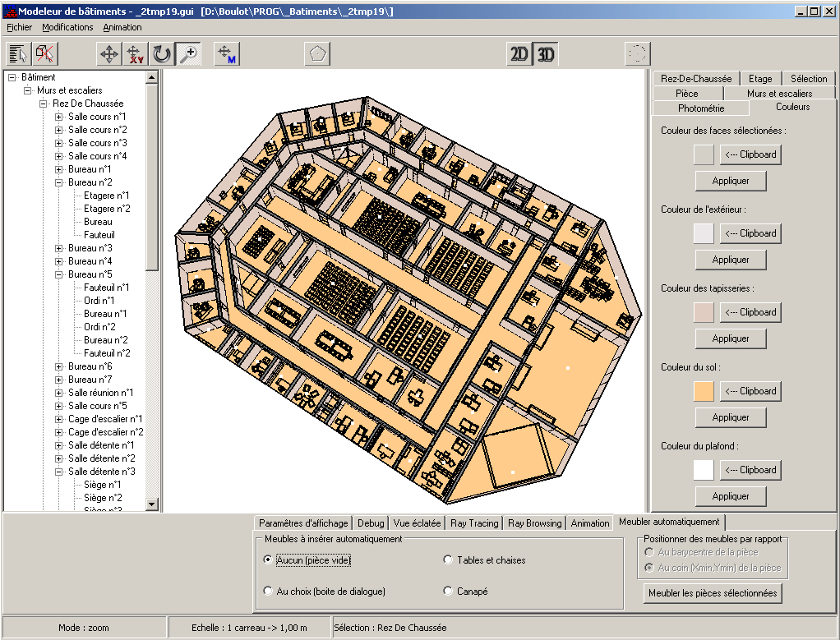Click the move M tool icon
840x640 pixels.
coord(226,54)
